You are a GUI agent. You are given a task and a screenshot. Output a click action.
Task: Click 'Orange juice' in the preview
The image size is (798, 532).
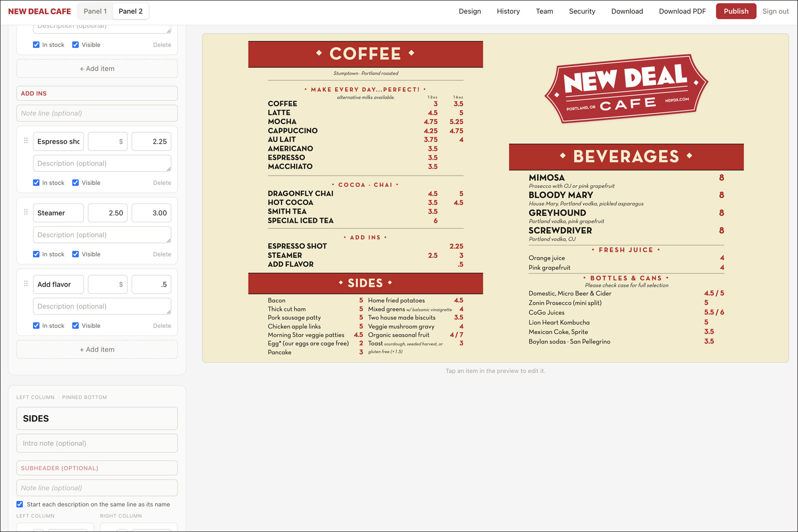[547, 258]
